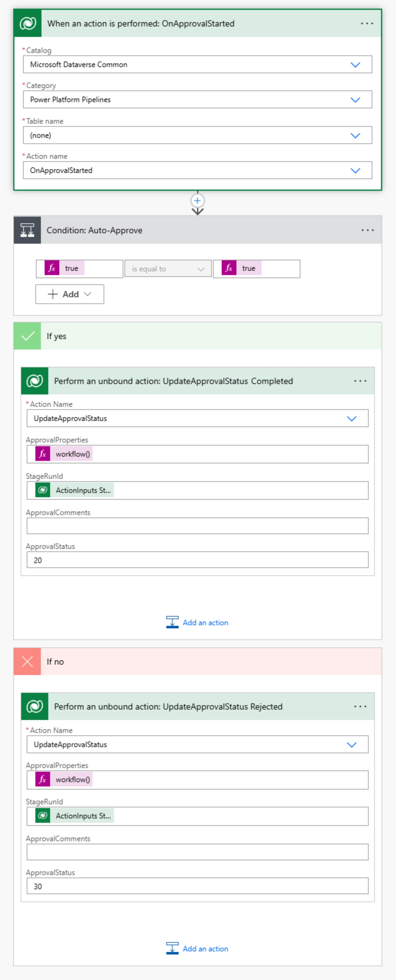Click Add an action in the If no branch
396x980 pixels.
click(197, 948)
